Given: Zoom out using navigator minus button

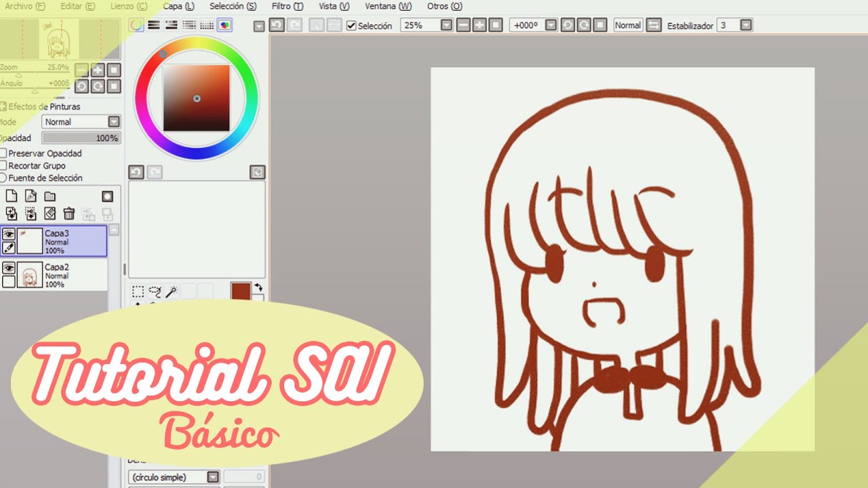Looking at the screenshot, I should tap(81, 70).
